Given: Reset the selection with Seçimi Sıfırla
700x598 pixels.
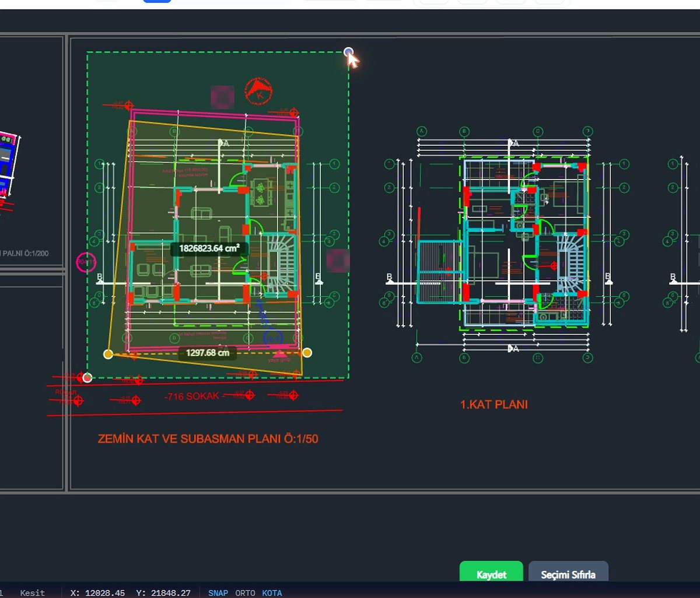Looking at the screenshot, I should pyautogui.click(x=568, y=572).
